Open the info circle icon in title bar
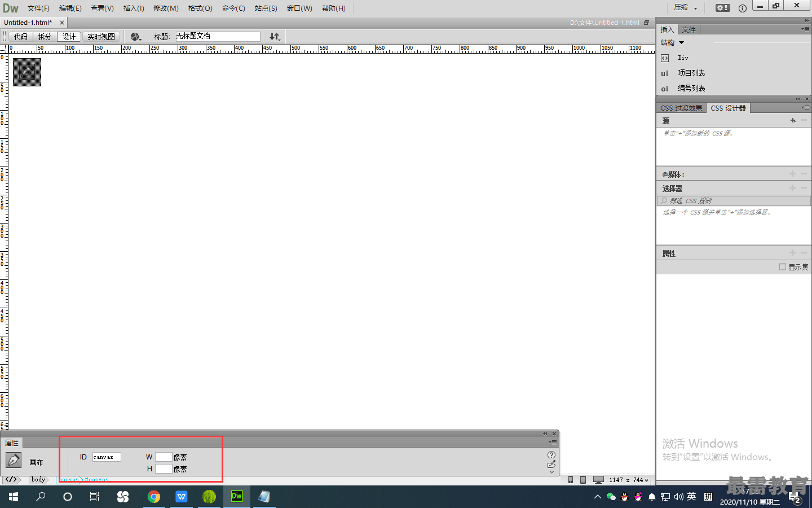The width and height of the screenshot is (812, 508). pos(743,8)
